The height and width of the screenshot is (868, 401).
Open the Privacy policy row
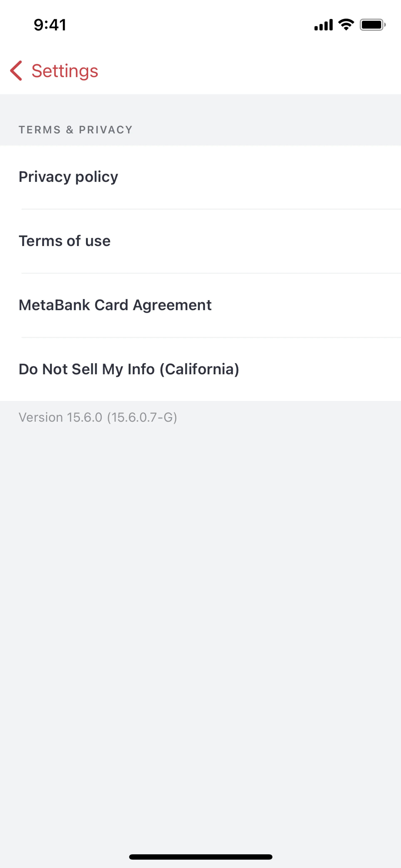coord(200,177)
